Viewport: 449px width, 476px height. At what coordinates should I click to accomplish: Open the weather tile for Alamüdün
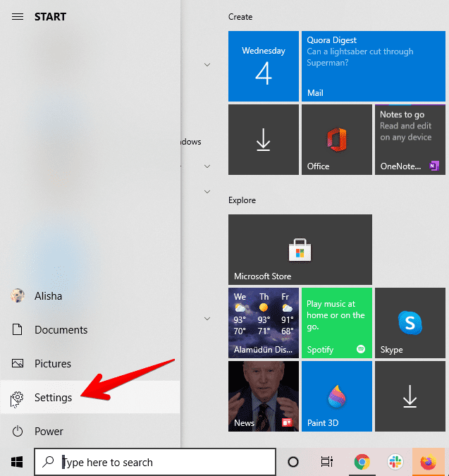pos(264,323)
